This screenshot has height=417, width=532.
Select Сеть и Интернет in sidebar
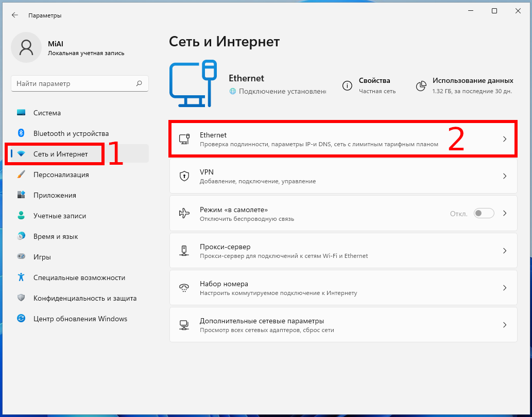tap(80, 154)
